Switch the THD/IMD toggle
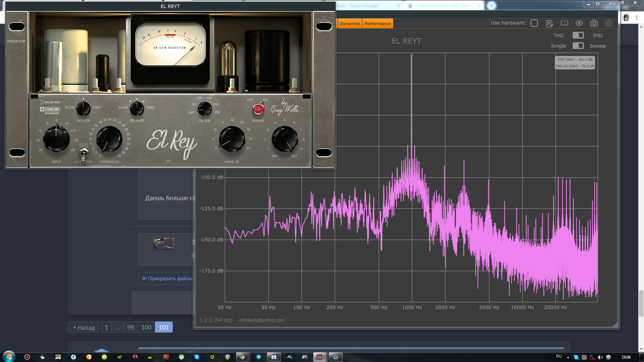 [x=578, y=35]
